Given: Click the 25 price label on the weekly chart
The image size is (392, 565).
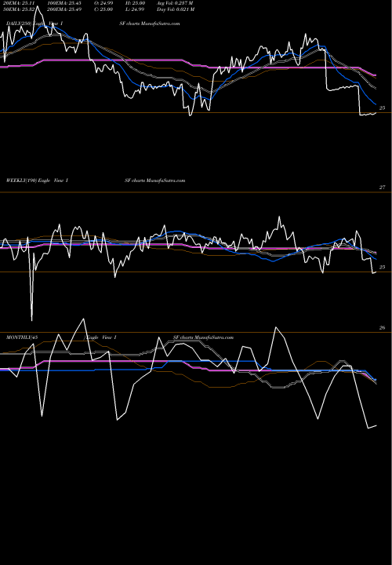Looking at the screenshot, I should click(x=383, y=267).
